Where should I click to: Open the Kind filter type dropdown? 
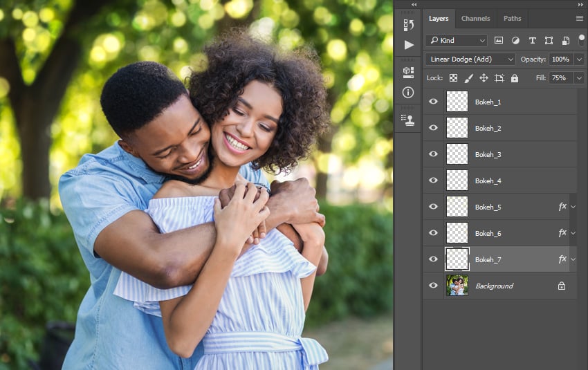pyautogui.click(x=456, y=41)
